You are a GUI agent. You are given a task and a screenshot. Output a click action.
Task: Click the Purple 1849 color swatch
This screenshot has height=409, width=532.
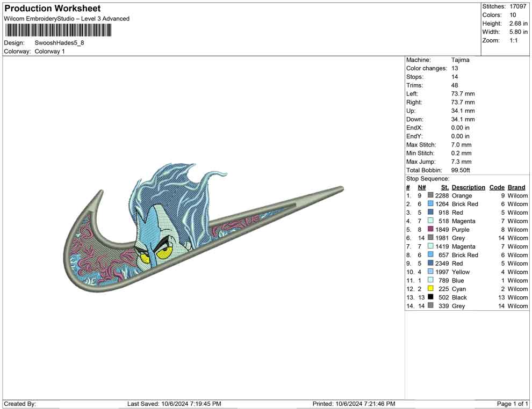tap(430, 229)
